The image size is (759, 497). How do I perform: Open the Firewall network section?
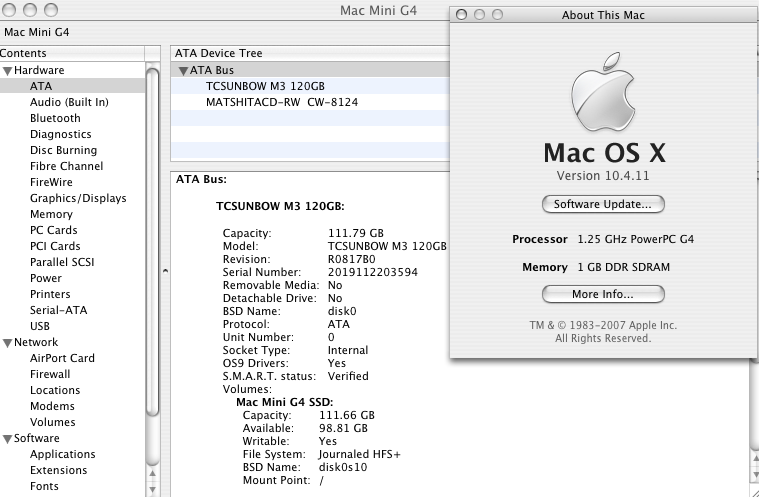(x=50, y=374)
